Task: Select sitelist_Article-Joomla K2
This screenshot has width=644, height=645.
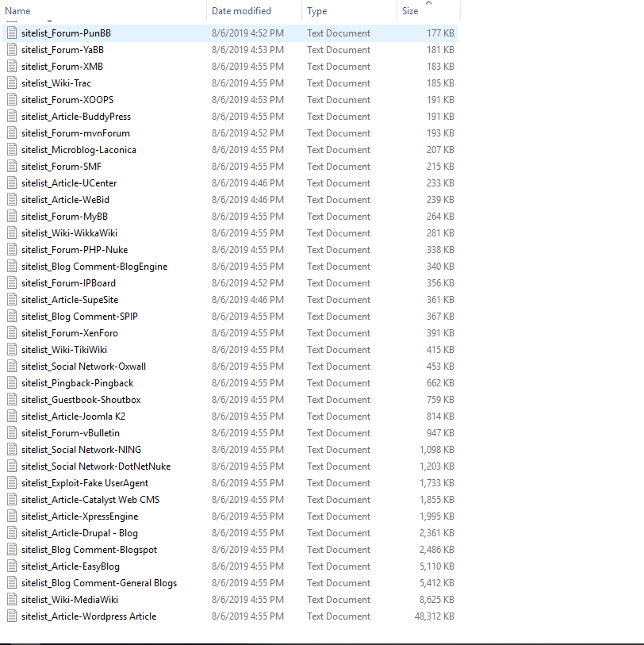Action: 75,416
